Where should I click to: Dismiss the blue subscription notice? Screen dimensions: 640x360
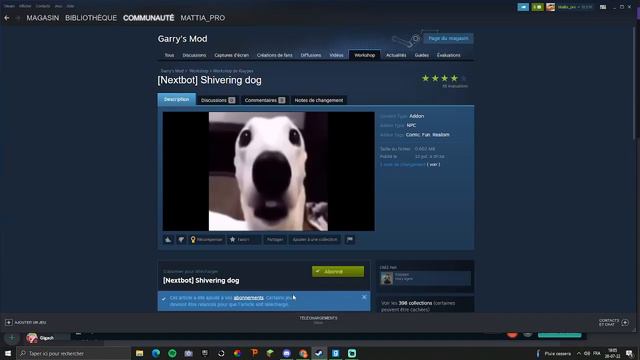pos(364,297)
